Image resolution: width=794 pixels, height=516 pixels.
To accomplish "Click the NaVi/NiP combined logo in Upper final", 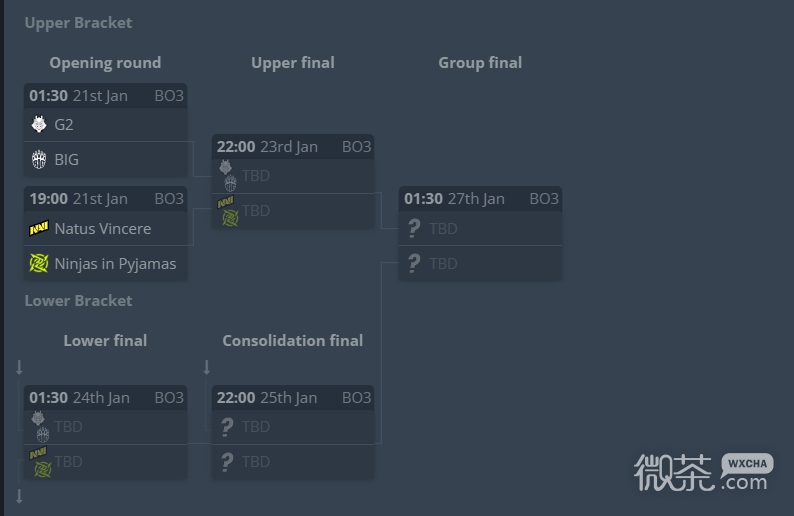I will point(228,211).
